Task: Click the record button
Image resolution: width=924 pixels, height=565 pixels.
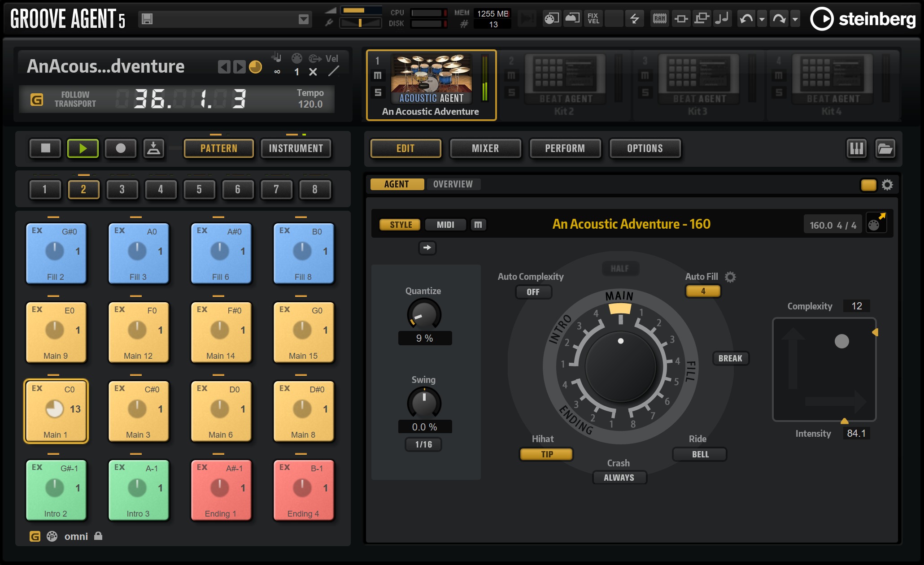Action: tap(121, 148)
